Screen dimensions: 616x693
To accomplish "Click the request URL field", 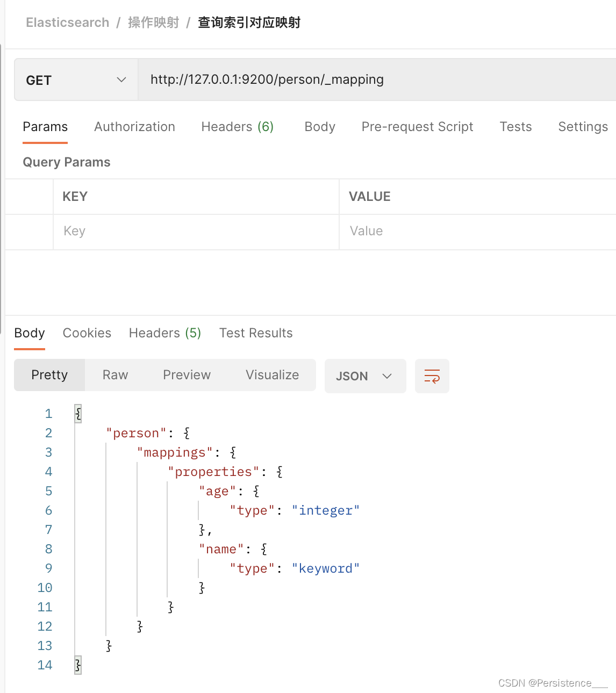I will pyautogui.click(x=377, y=80).
